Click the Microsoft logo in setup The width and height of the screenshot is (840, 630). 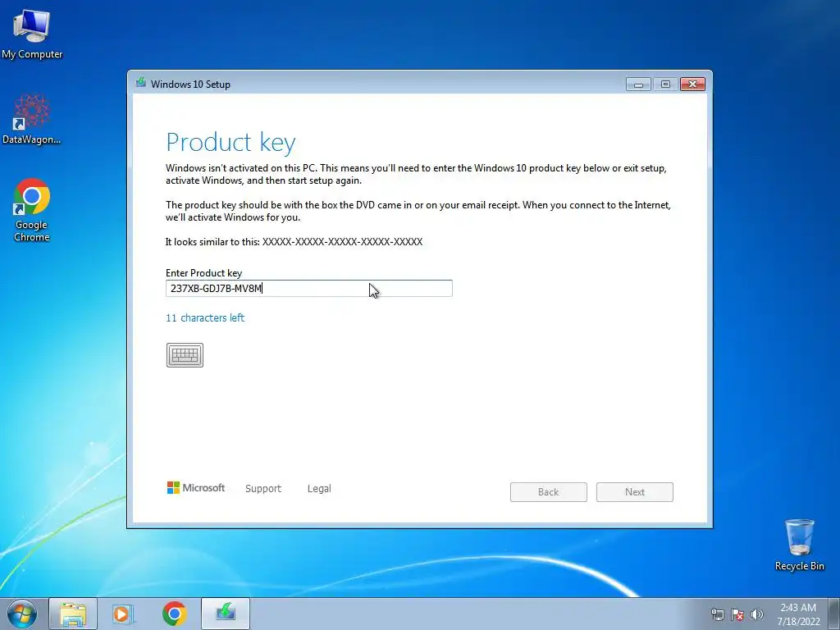point(196,487)
